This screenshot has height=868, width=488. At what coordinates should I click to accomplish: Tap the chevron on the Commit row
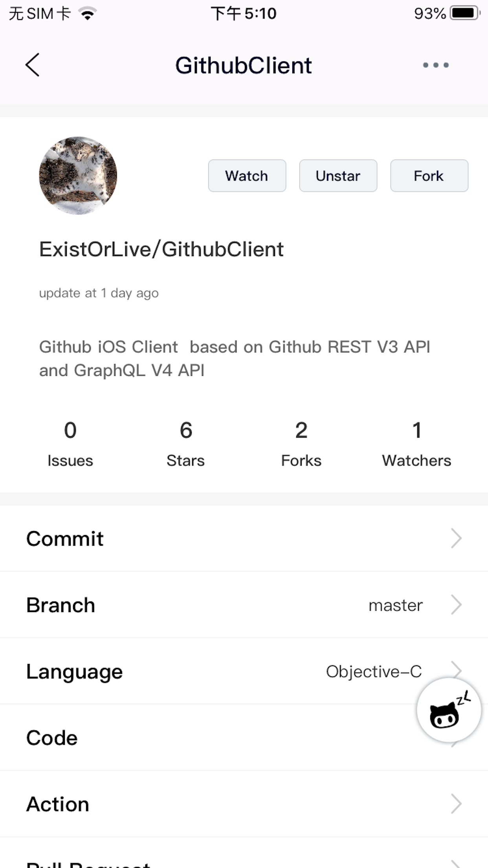(x=456, y=539)
